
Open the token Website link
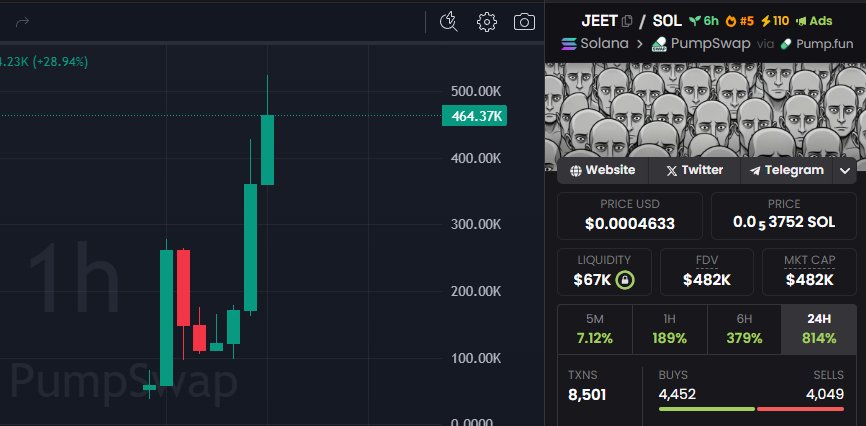(x=602, y=170)
